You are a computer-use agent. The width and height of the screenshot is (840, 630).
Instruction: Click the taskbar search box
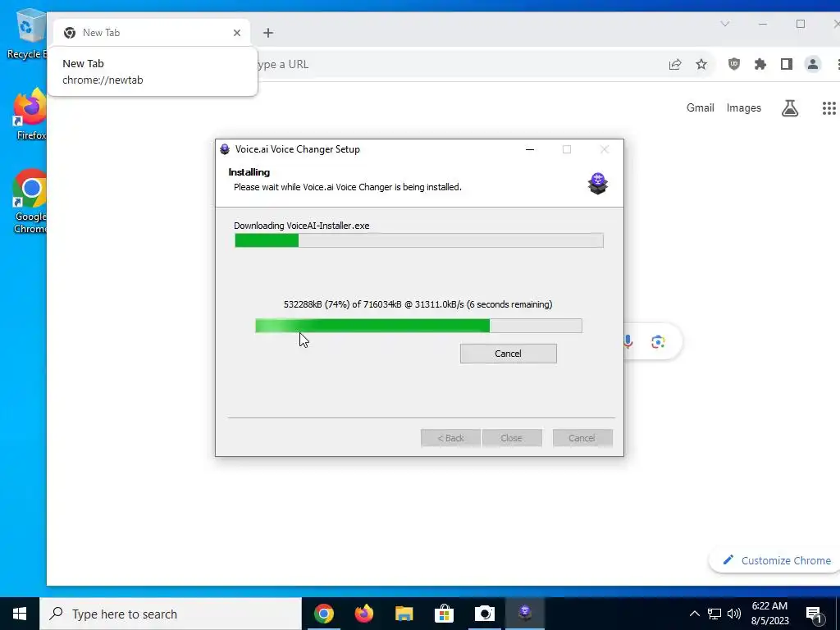171,614
